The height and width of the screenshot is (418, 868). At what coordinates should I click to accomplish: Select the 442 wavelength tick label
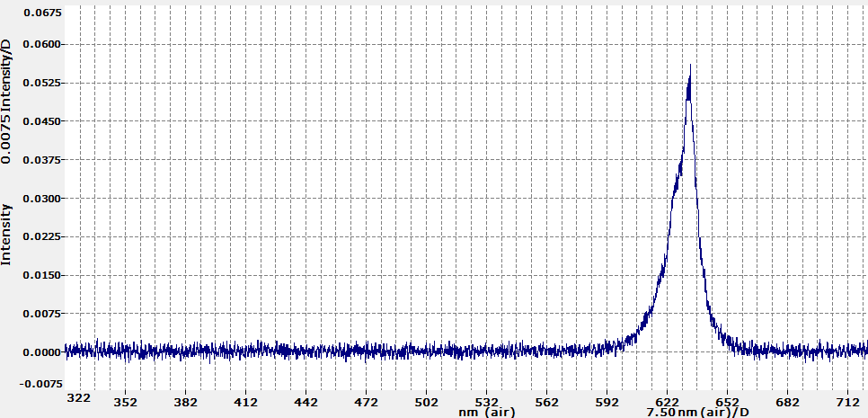(x=306, y=401)
